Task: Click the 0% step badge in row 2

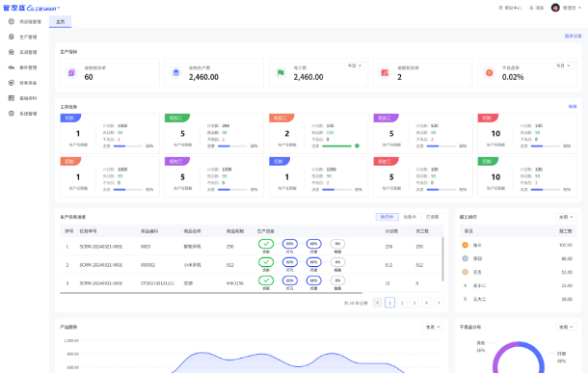Action: pos(337,262)
